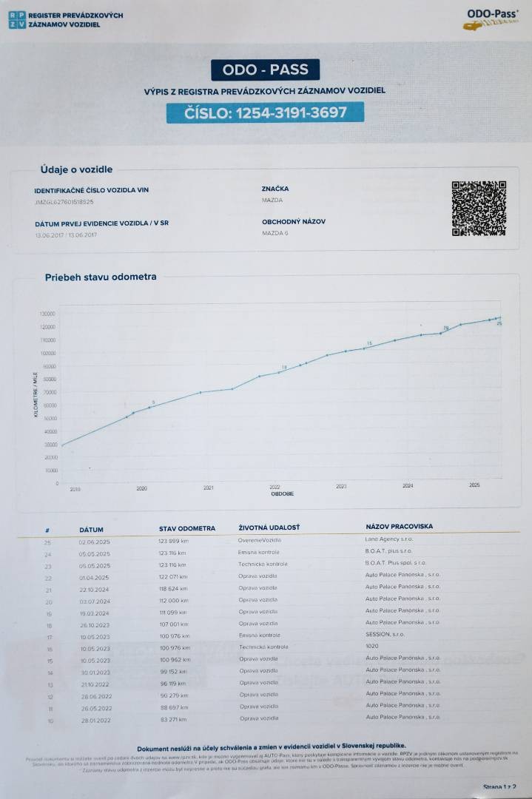
Task: Click 'Lano Agency s.r.o.' workplace name
Action: tap(388, 539)
